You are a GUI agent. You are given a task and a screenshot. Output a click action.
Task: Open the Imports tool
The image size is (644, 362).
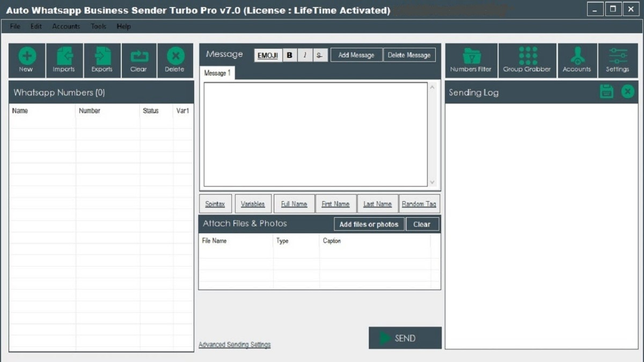(64, 57)
